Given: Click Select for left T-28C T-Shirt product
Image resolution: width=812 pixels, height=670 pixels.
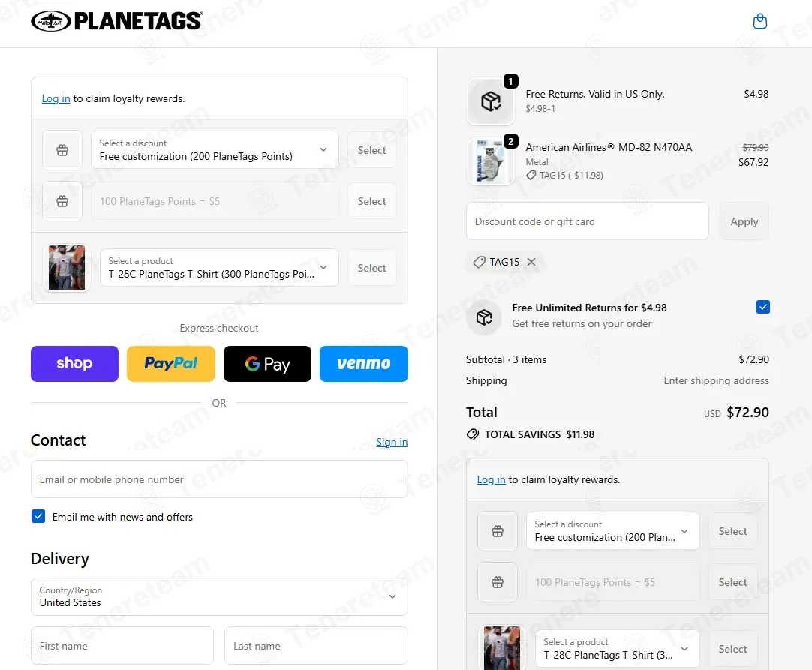Looking at the screenshot, I should (371, 268).
